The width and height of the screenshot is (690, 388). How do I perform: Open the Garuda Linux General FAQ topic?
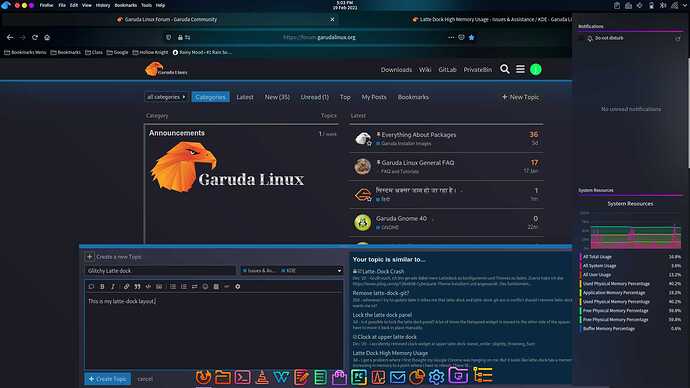418,163
